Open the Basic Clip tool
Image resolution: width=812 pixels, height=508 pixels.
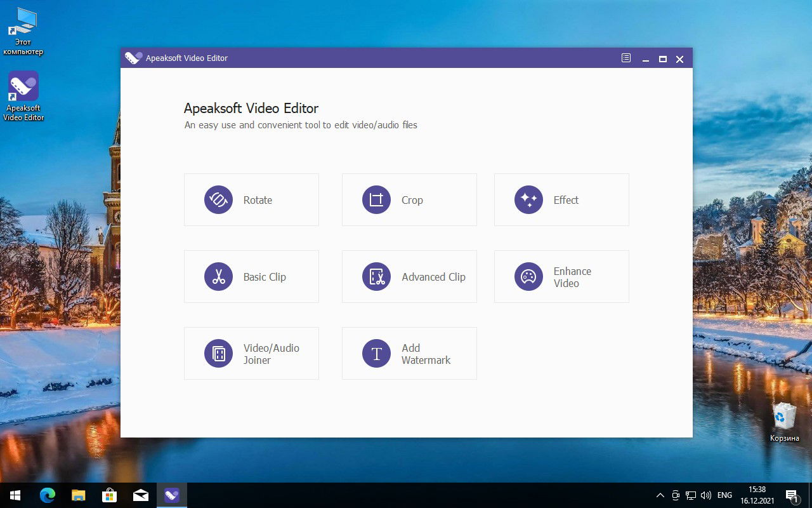pos(251,276)
